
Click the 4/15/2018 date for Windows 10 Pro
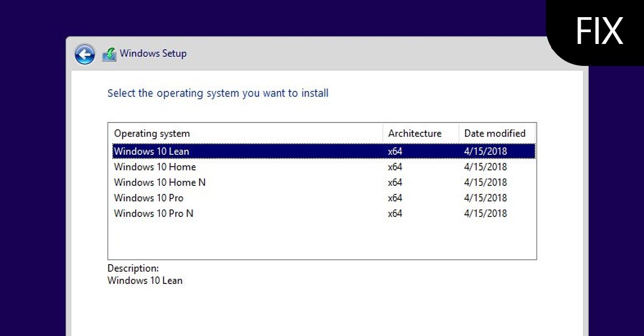point(486,198)
